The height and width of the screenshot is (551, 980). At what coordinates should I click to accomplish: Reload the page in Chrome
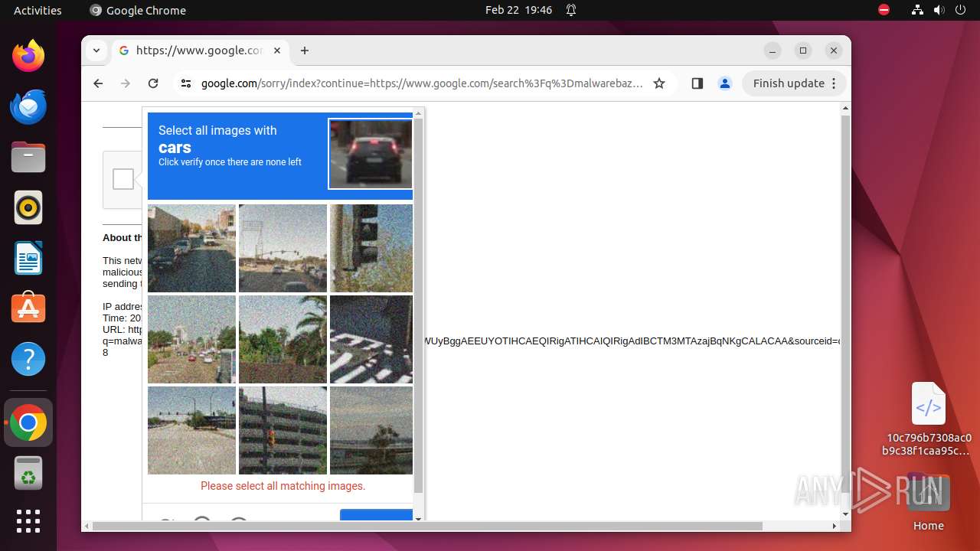(x=153, y=83)
